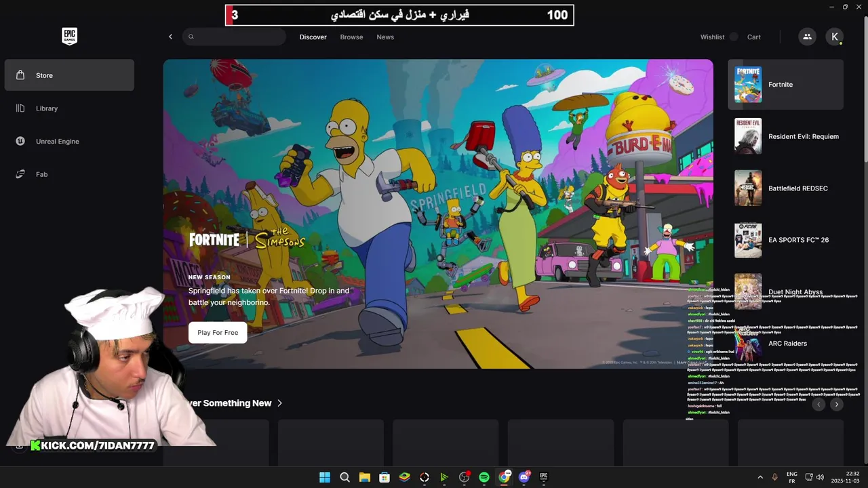Screen dimensions: 868x488
Task: Select Duet Night Abyss in the featured list
Action: coord(785,291)
